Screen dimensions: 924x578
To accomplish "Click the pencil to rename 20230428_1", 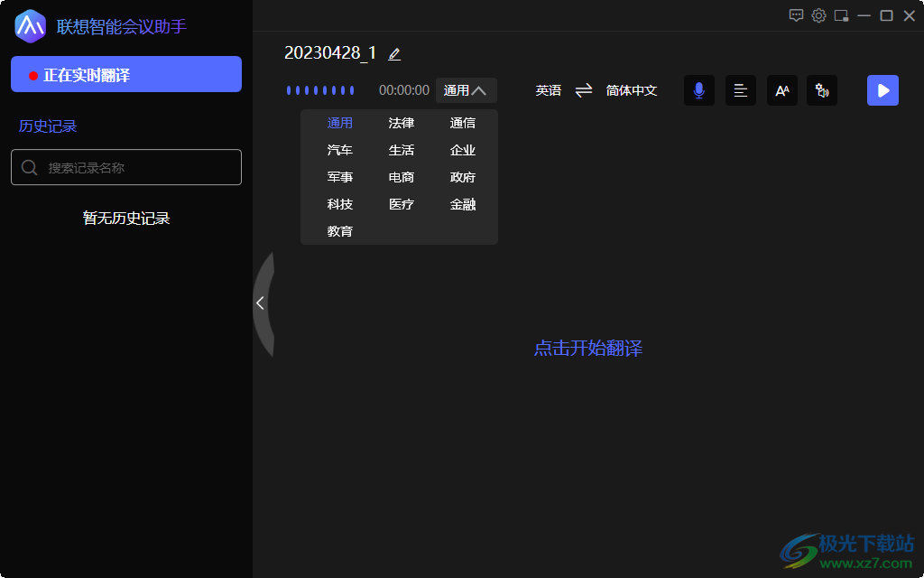I will coord(394,53).
